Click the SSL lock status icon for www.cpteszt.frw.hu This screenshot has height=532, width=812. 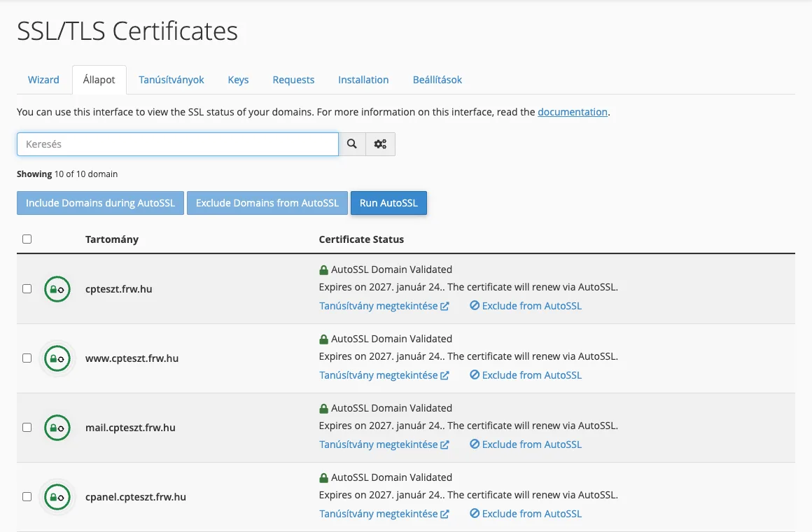coord(57,358)
